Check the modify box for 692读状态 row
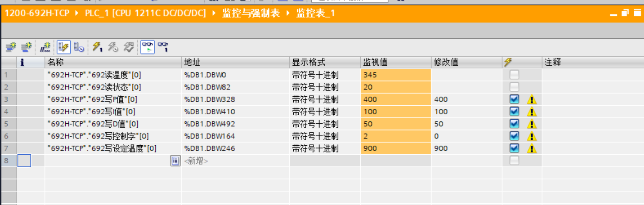This screenshot has height=205, width=644. [x=514, y=87]
